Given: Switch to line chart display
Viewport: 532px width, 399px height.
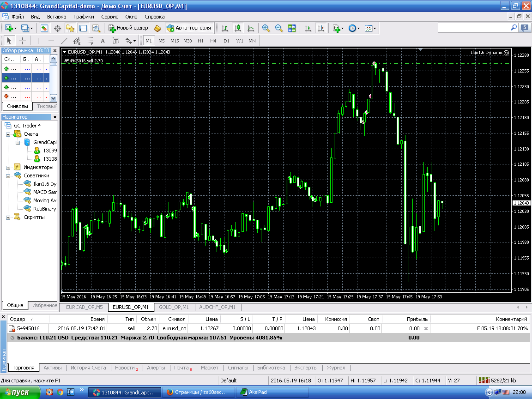Looking at the screenshot, I should [x=251, y=28].
